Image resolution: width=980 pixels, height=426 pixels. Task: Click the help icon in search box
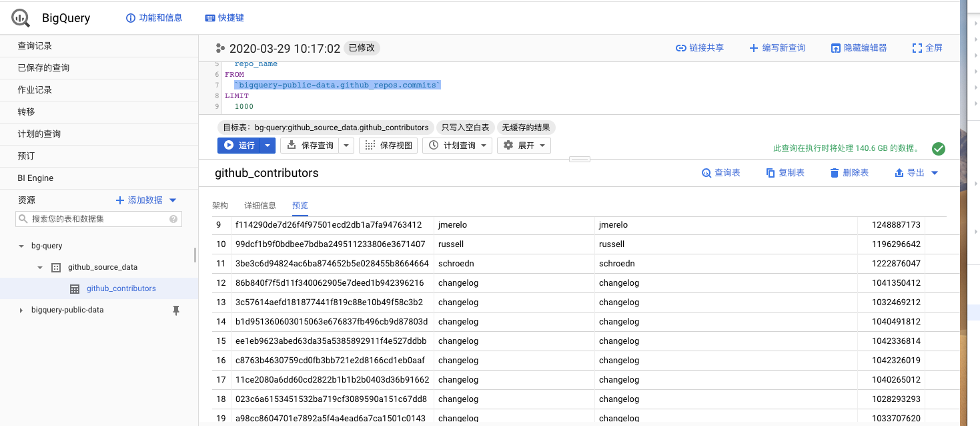pos(173,219)
